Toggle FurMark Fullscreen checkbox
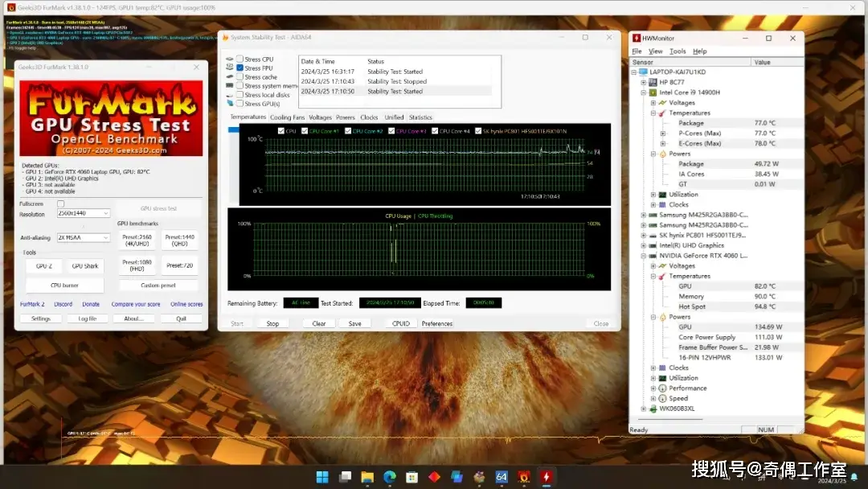This screenshot has height=489, width=868. tap(61, 203)
